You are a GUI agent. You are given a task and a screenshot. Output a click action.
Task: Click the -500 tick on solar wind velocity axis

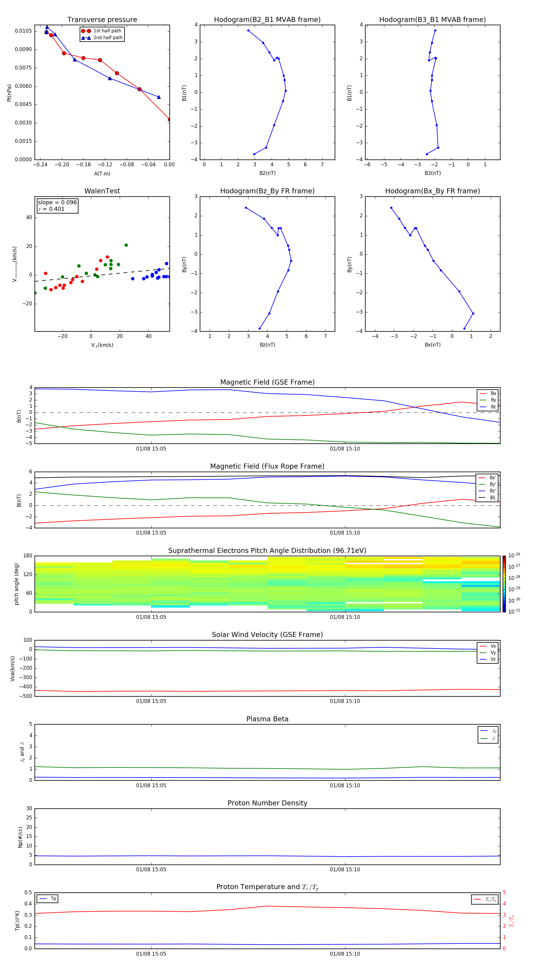pyautogui.click(x=26, y=696)
